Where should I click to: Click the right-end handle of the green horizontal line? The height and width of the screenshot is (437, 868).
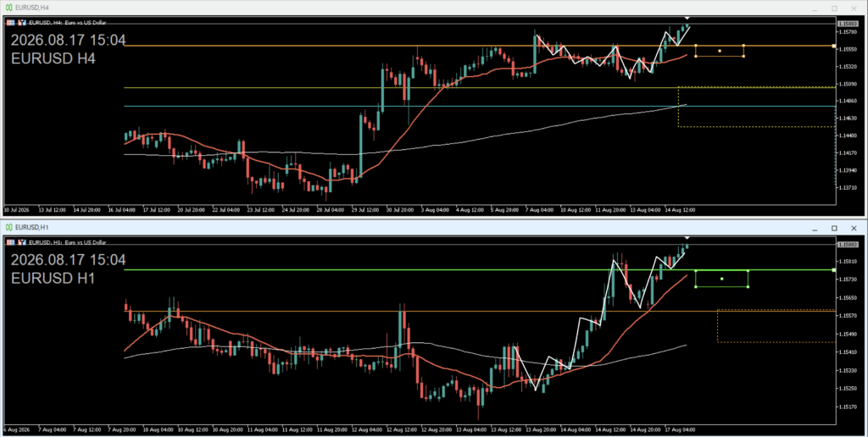click(834, 270)
